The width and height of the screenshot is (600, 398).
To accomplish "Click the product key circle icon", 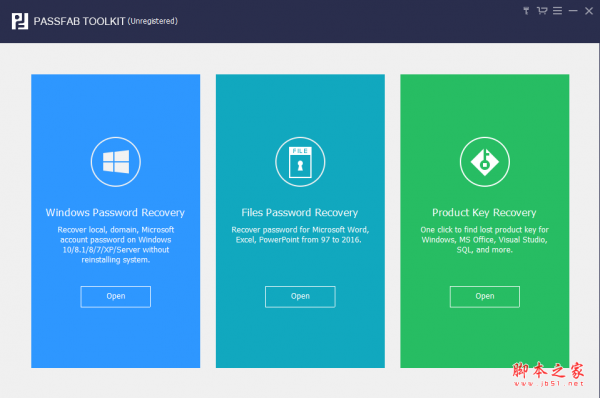I will [x=484, y=162].
